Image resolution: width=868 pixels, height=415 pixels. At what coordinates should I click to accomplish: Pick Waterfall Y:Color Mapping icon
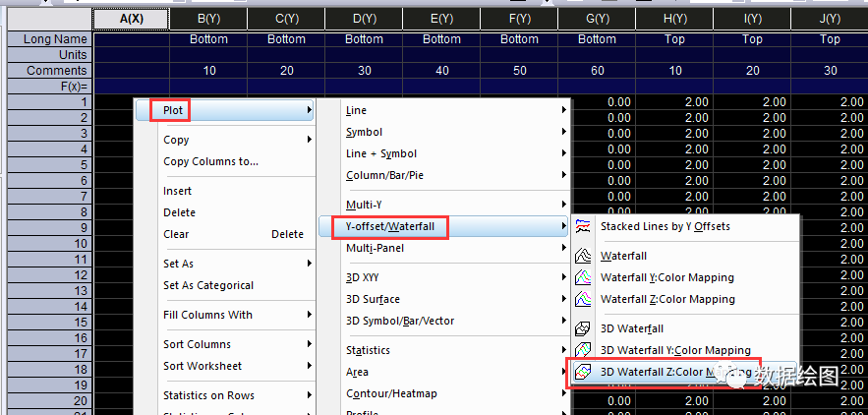[x=583, y=277]
